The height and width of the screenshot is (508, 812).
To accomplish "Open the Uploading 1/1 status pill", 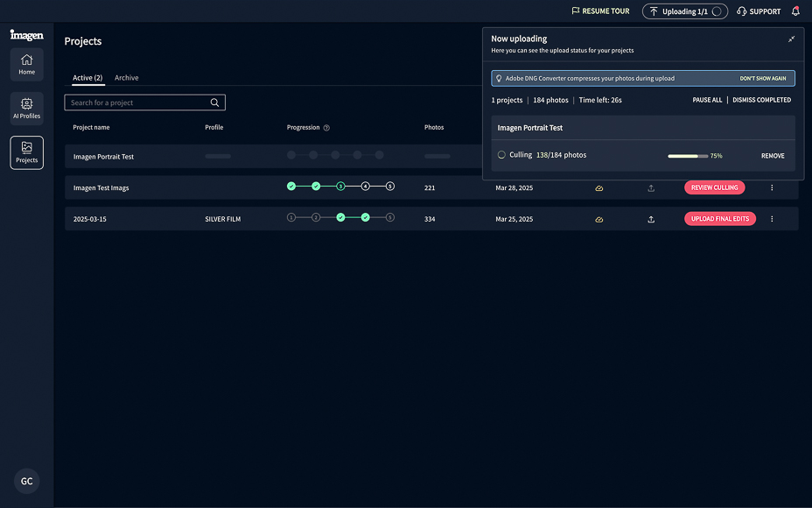I will pyautogui.click(x=684, y=11).
